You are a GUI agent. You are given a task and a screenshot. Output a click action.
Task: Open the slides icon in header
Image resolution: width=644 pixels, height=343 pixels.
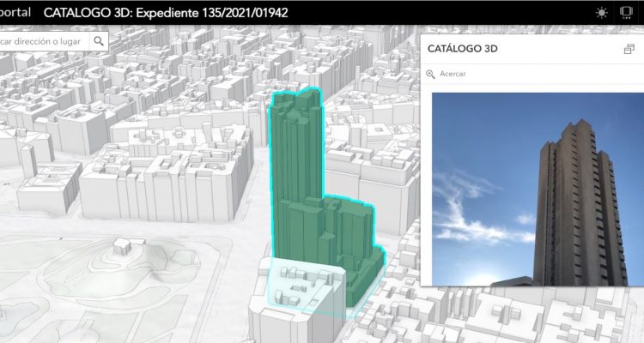[626, 13]
